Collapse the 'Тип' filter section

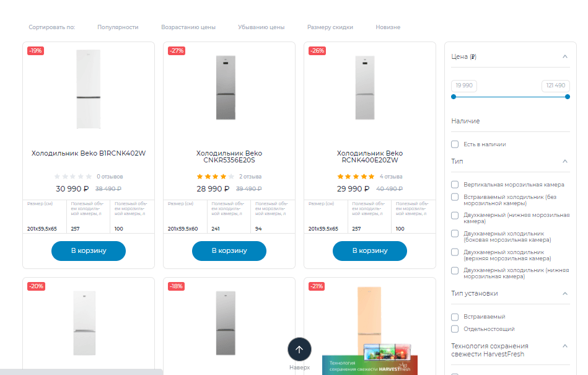click(565, 161)
